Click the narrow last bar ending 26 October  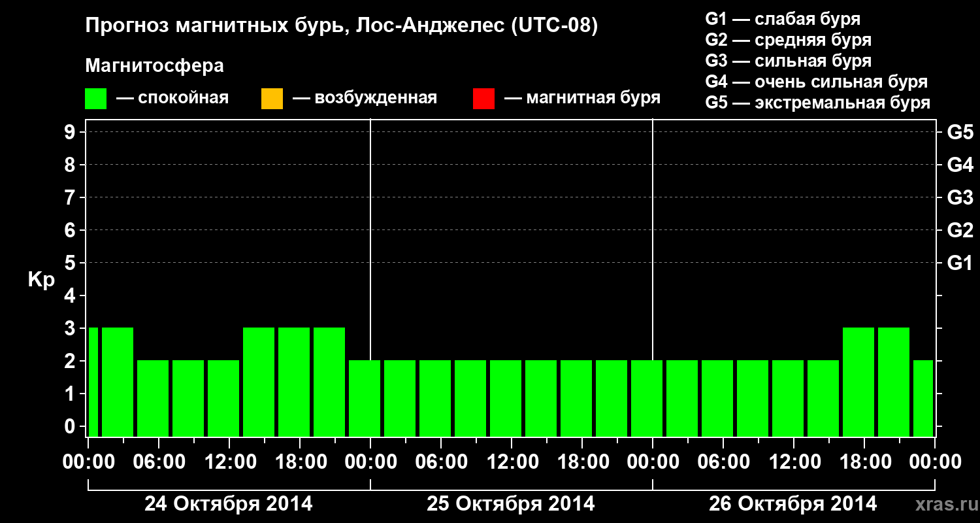tap(923, 398)
